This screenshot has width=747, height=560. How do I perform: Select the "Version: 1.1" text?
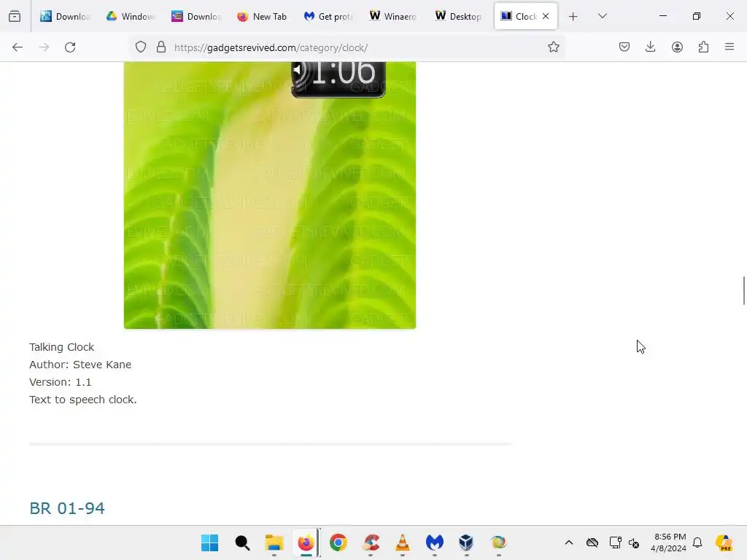60,382
